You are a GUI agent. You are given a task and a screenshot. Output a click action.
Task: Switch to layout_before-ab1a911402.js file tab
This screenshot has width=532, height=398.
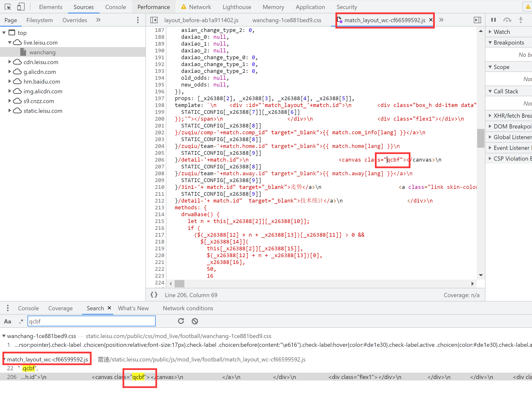pyautogui.click(x=201, y=20)
